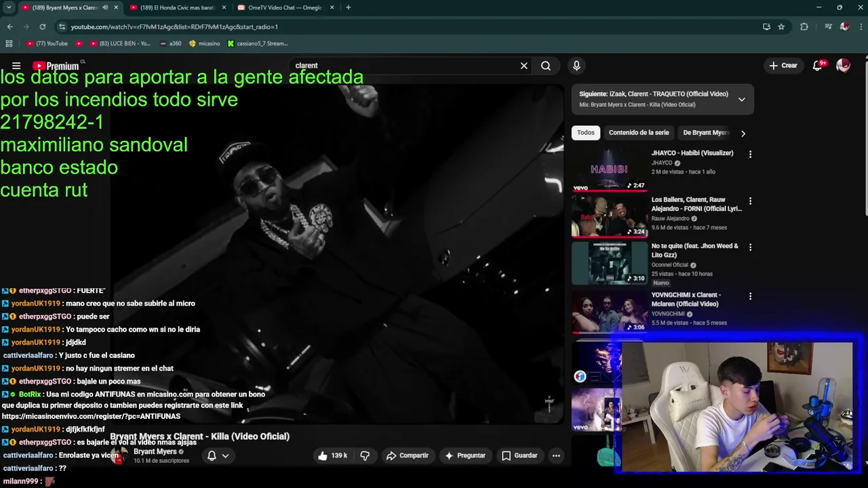Search by voice with the microphone

tap(576, 66)
